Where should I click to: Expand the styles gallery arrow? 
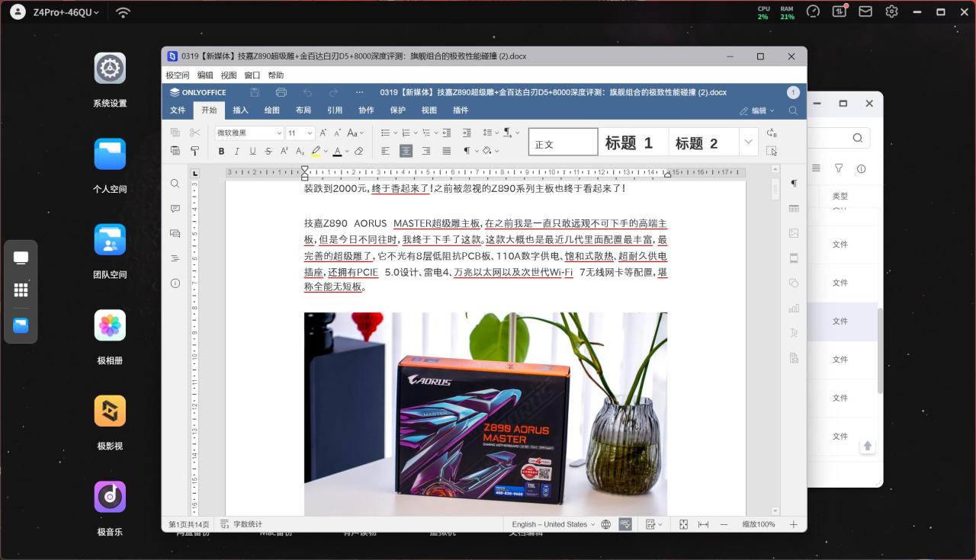748,142
